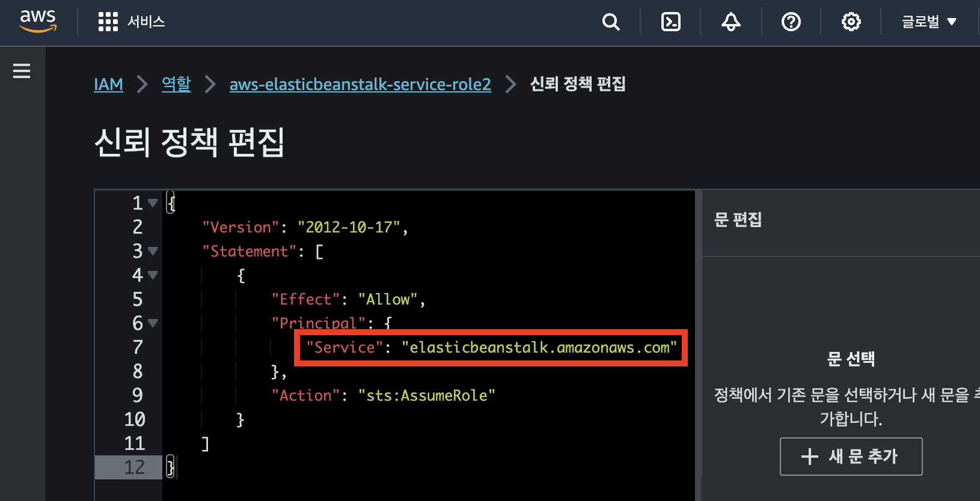The image size is (980, 501).
Task: Open the 서비스 menu label
Action: [x=146, y=22]
